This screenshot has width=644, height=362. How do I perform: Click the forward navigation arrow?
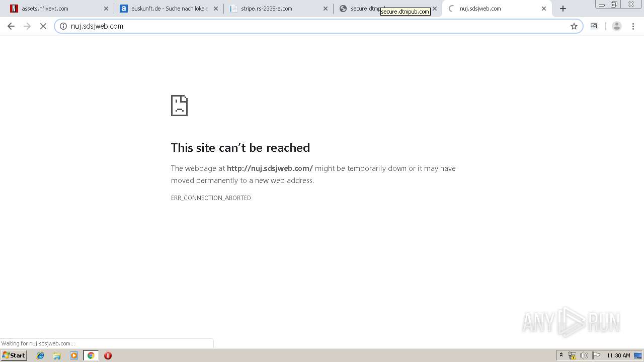(27, 26)
